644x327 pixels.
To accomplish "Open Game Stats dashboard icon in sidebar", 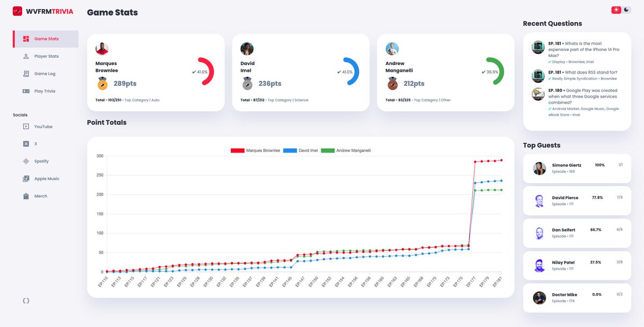I will pyautogui.click(x=26, y=39).
